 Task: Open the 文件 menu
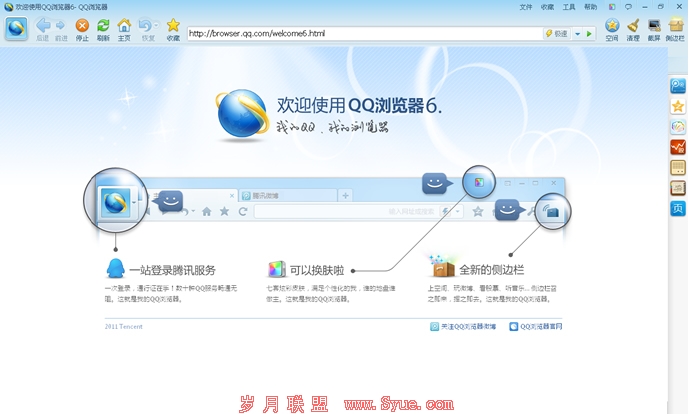[525, 7]
